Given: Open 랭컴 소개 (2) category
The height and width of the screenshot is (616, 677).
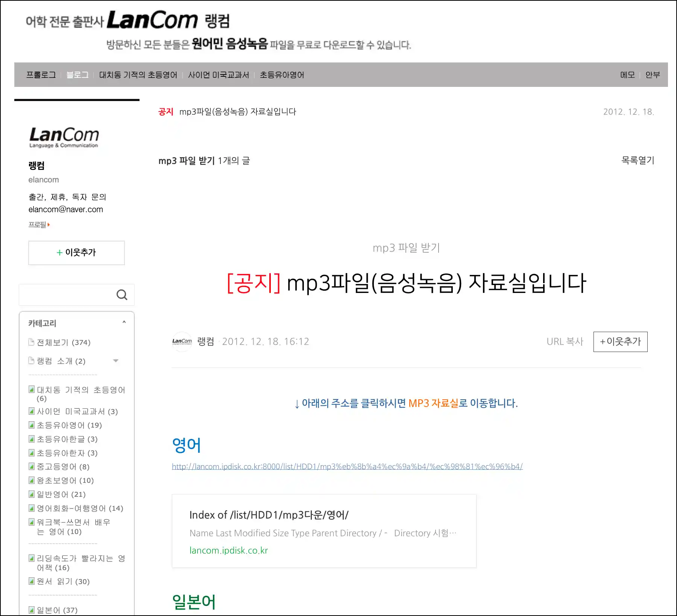Looking at the screenshot, I should 61,361.
